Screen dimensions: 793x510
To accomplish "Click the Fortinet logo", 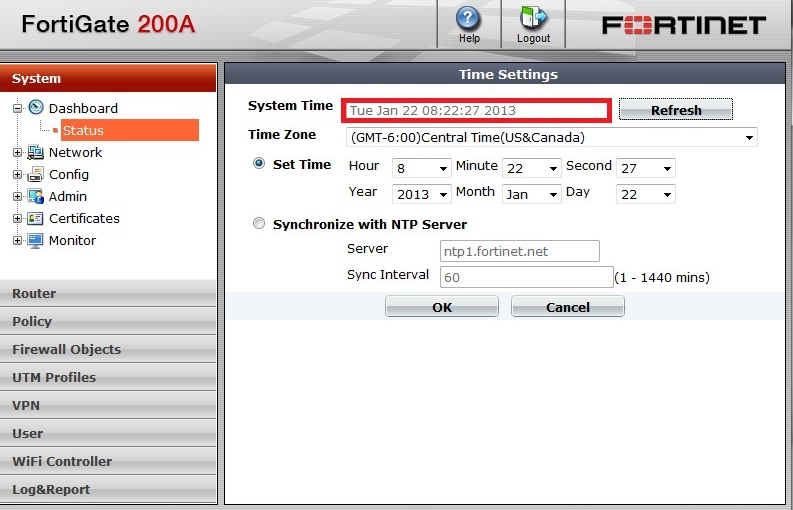I will point(684,25).
